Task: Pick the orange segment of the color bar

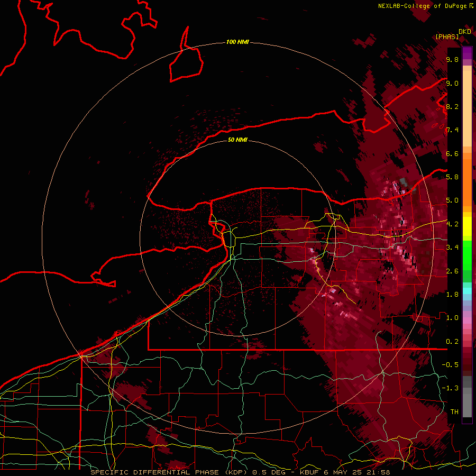Action: (x=467, y=182)
